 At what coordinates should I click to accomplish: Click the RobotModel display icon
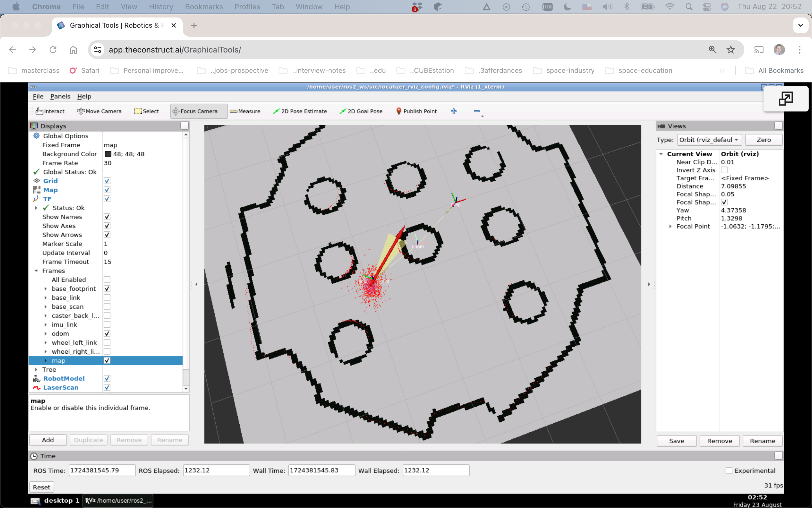point(36,379)
